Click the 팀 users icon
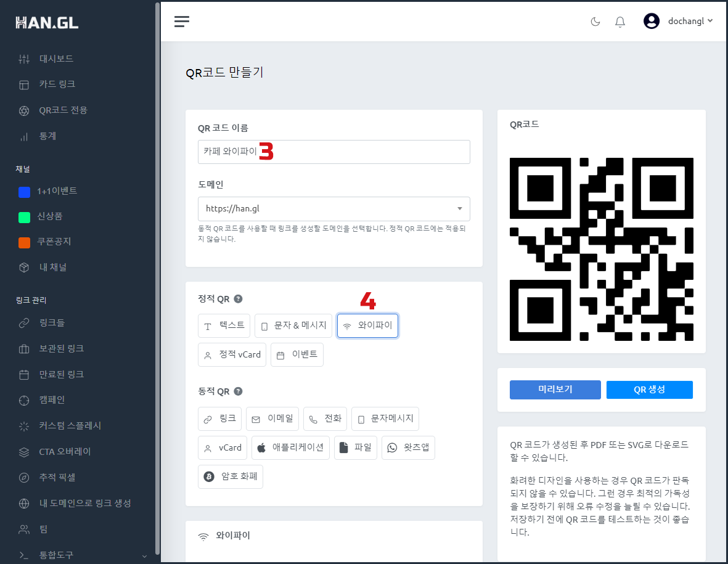 click(24, 529)
